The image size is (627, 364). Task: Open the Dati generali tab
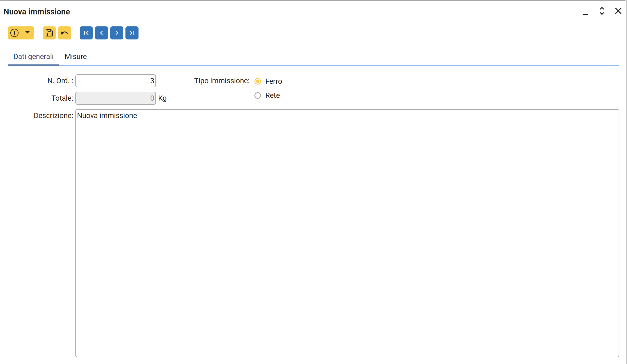pyautogui.click(x=33, y=57)
